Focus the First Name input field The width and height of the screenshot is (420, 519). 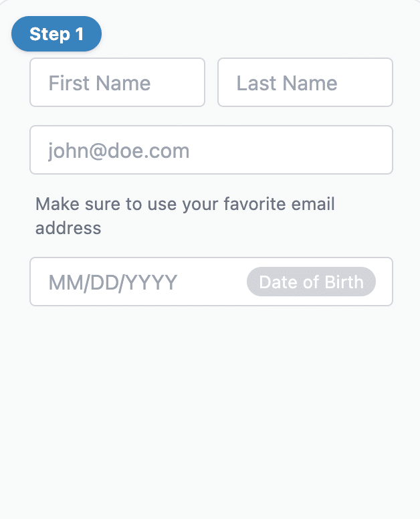pyautogui.click(x=117, y=82)
